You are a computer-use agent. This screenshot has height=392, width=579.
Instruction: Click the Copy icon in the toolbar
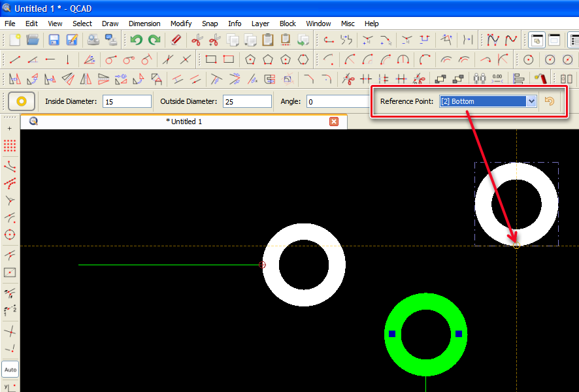pos(233,40)
